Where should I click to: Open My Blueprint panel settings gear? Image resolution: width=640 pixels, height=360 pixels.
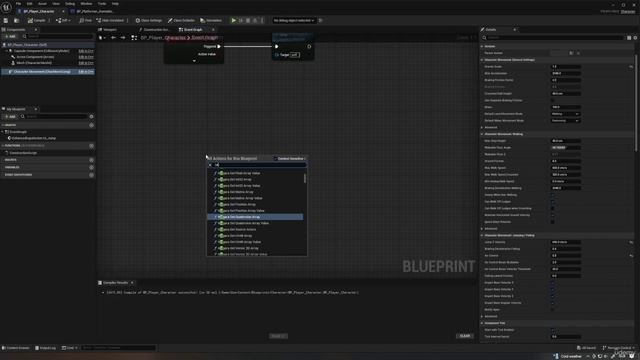(x=91, y=116)
